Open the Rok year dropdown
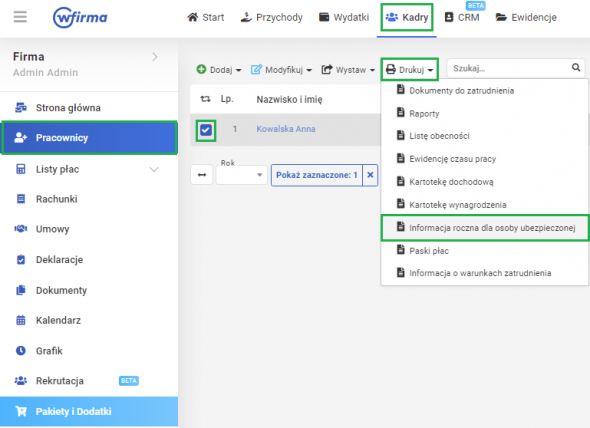Screen dimensions: 590x428 click(241, 175)
